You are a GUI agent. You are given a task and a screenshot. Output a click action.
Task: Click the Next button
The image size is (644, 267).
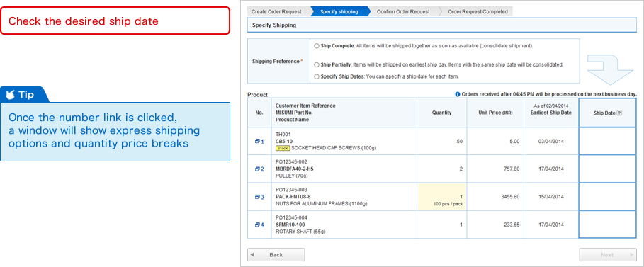point(608,255)
